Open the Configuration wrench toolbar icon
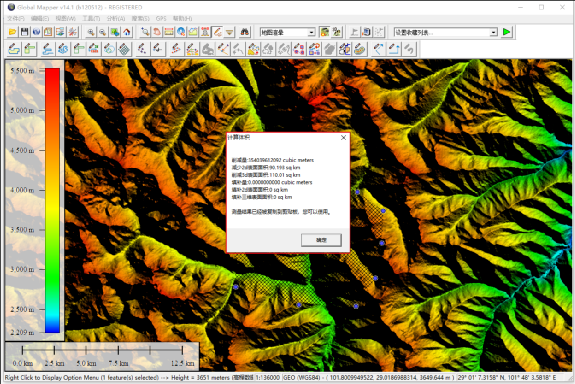 [x=72, y=32]
